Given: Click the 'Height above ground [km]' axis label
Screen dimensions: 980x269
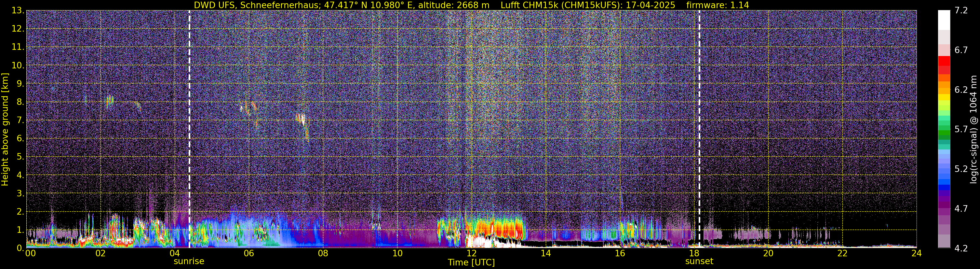Looking at the screenshot, I should coord(5,130).
